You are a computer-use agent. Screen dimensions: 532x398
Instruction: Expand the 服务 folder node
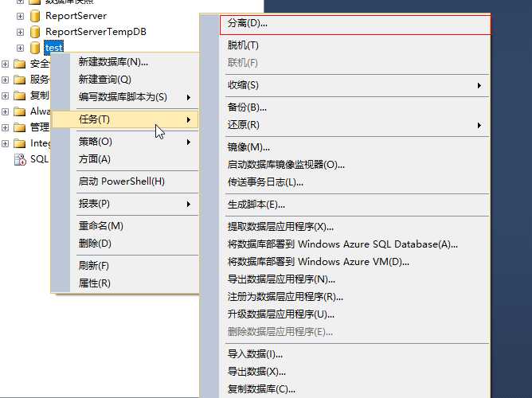tap(5, 80)
